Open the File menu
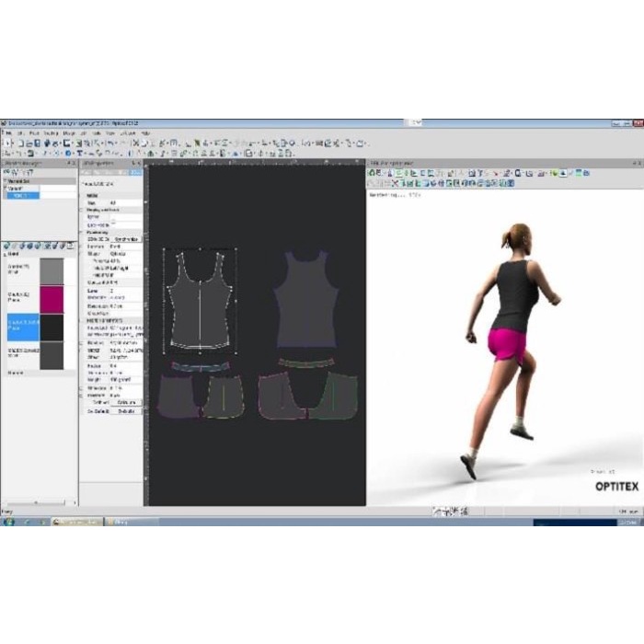The image size is (644, 644). click(x=7, y=133)
